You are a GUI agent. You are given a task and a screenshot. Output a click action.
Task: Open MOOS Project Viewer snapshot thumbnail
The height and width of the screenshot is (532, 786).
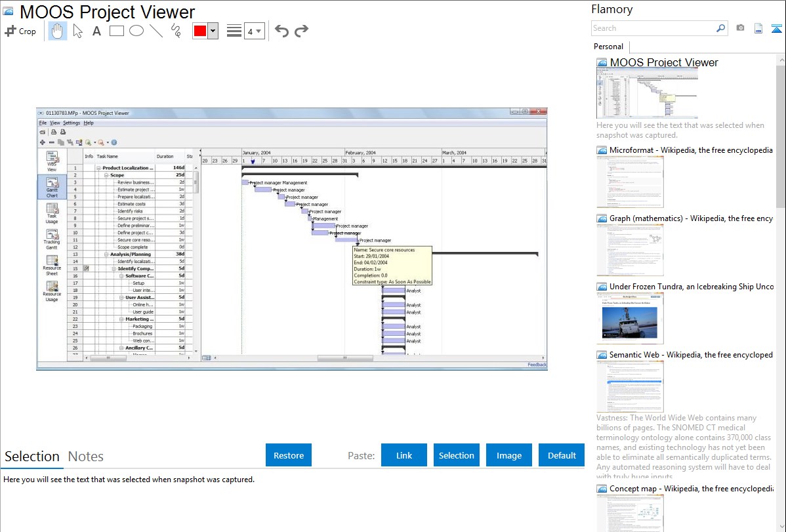647,94
